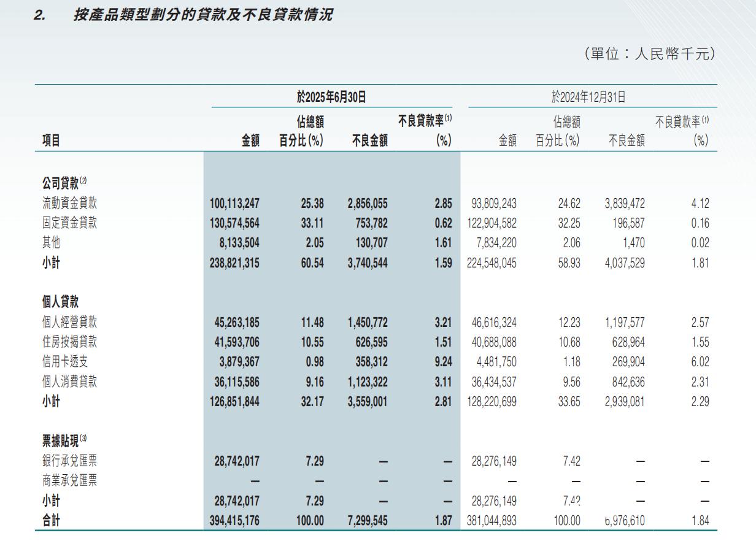Select the 流動資金貸款 row label

coord(69,203)
